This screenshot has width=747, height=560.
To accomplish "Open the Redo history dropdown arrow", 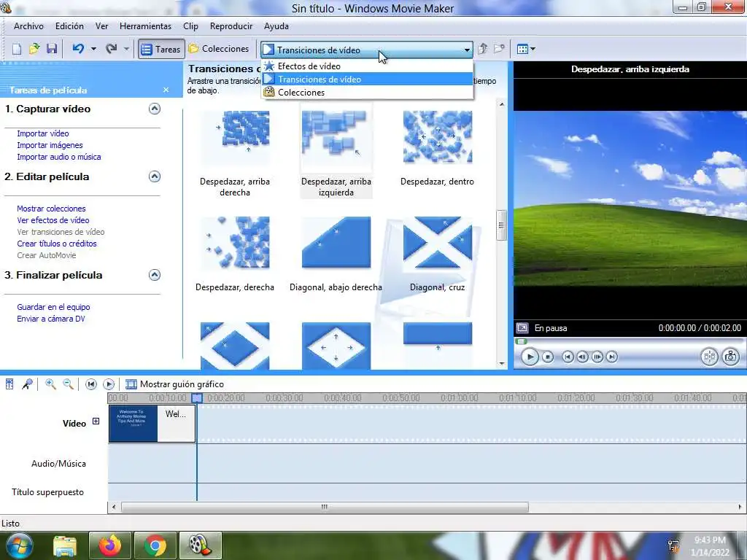I will click(x=126, y=49).
